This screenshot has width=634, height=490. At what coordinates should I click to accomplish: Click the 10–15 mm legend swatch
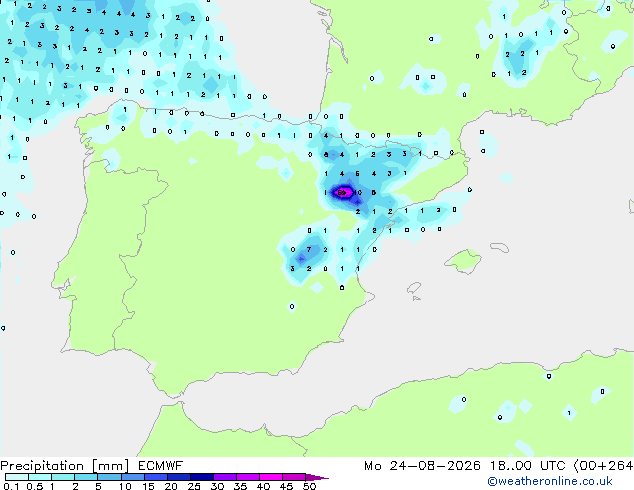pos(132,477)
